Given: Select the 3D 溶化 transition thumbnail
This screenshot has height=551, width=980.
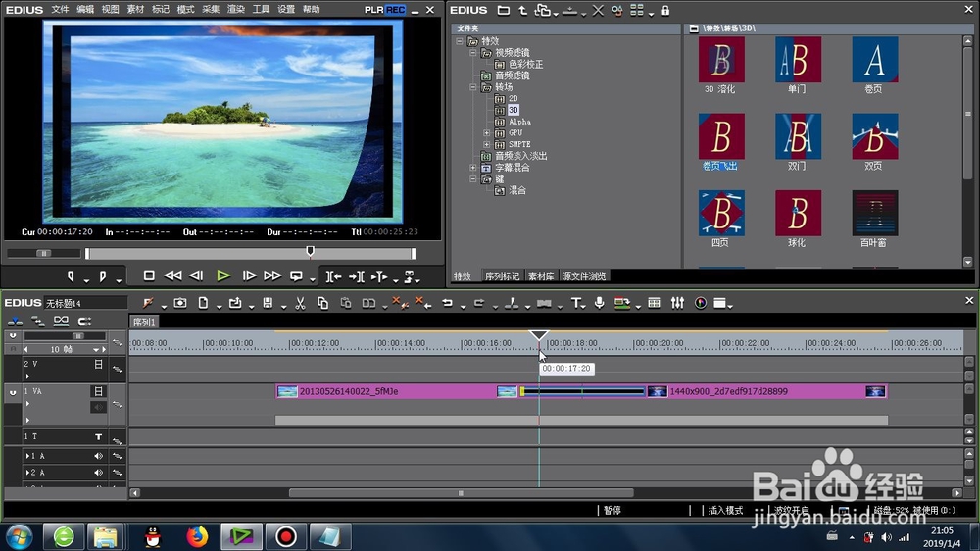Looking at the screenshot, I should tap(721, 60).
